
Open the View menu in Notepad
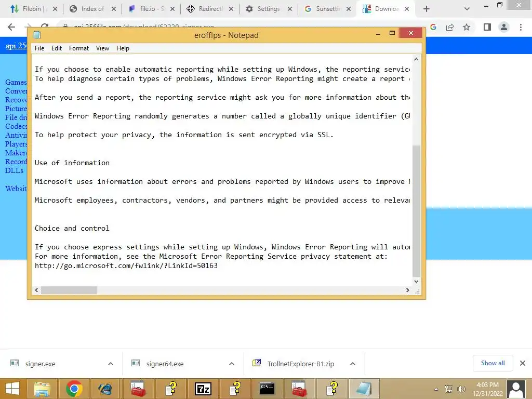[x=102, y=48]
